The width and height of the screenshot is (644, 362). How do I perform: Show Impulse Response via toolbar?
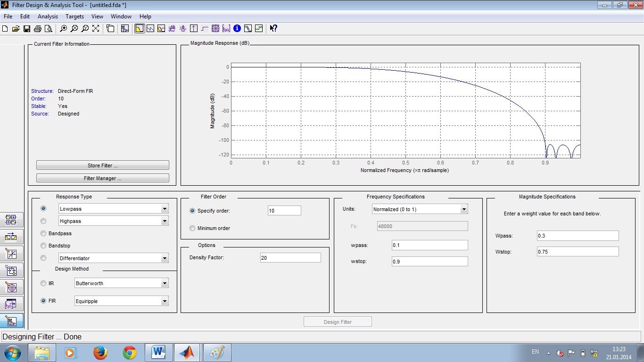(194, 29)
